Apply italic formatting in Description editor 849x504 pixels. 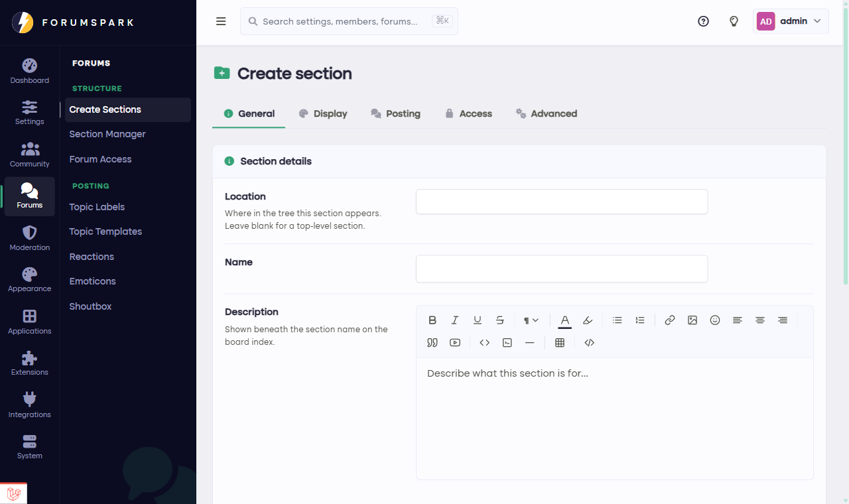point(455,320)
